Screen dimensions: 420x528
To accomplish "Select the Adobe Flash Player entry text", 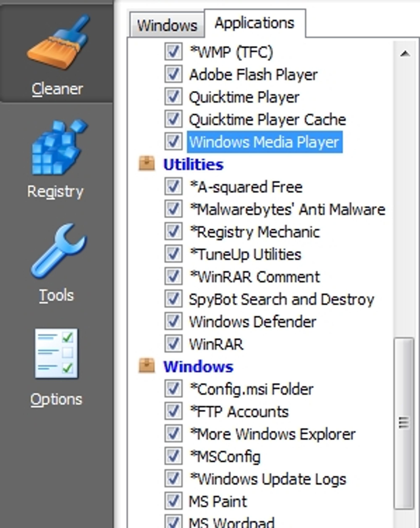I will 253,75.
